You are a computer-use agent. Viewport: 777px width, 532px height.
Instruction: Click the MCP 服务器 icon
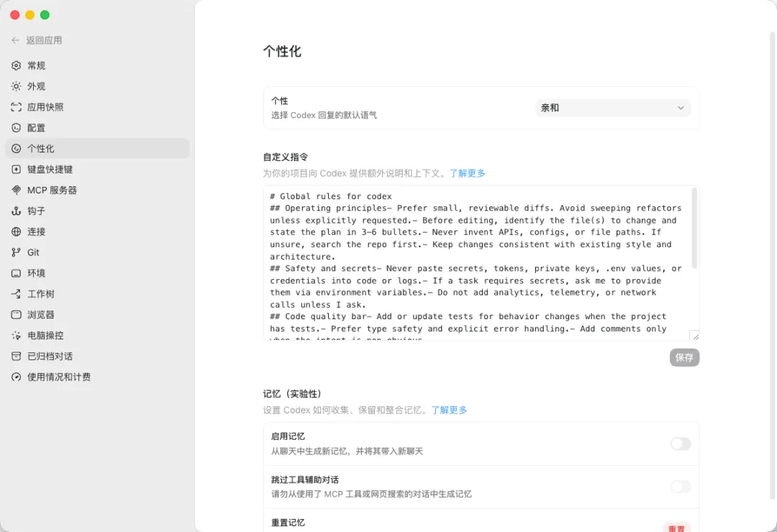[x=17, y=191]
